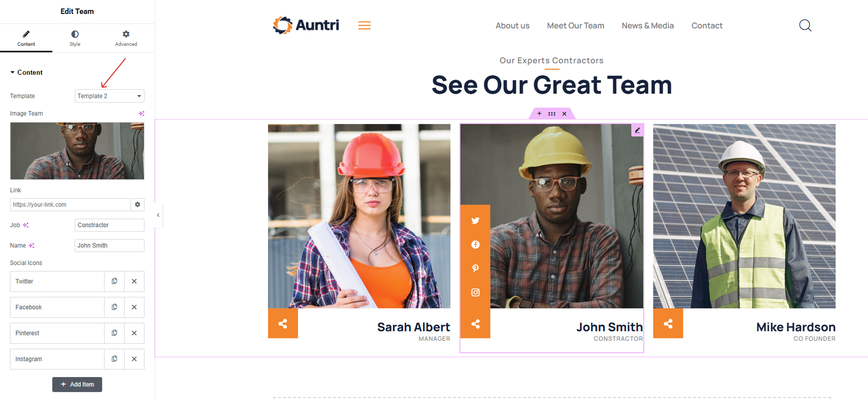This screenshot has width=868, height=399.
Task: Duplicate the Instagram social item
Action: click(x=114, y=359)
